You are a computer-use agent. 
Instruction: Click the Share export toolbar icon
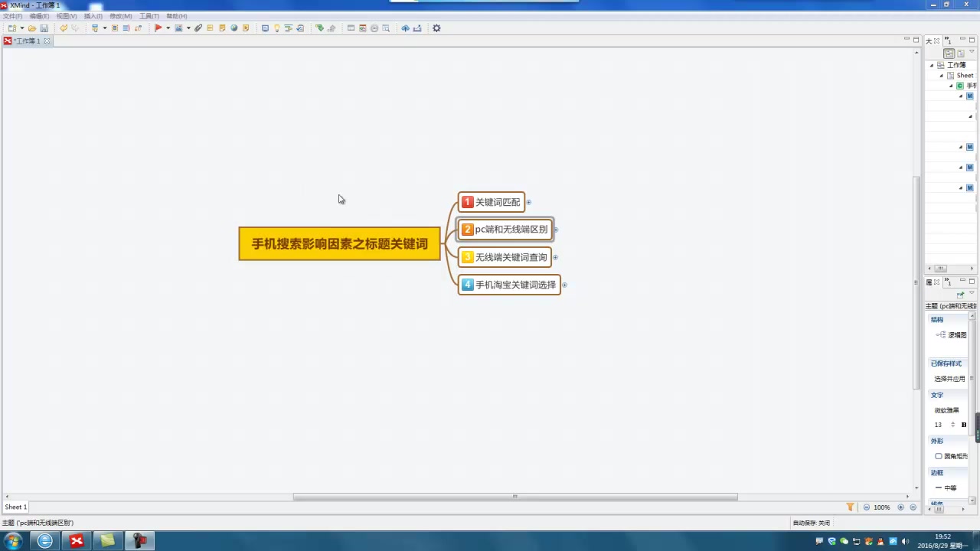pyautogui.click(x=417, y=28)
